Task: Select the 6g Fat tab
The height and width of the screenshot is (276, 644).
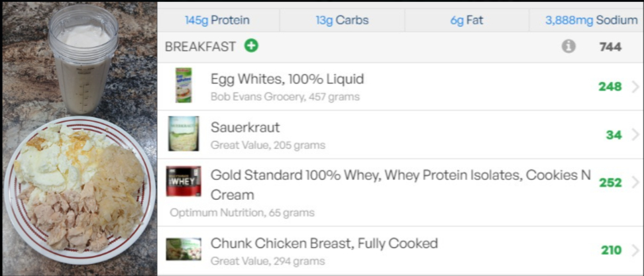Action: coord(466,21)
